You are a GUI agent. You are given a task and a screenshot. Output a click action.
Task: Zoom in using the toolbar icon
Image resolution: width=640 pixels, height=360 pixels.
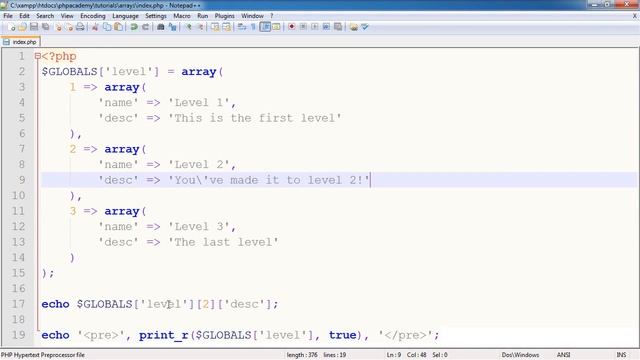pyautogui.click(x=188, y=27)
